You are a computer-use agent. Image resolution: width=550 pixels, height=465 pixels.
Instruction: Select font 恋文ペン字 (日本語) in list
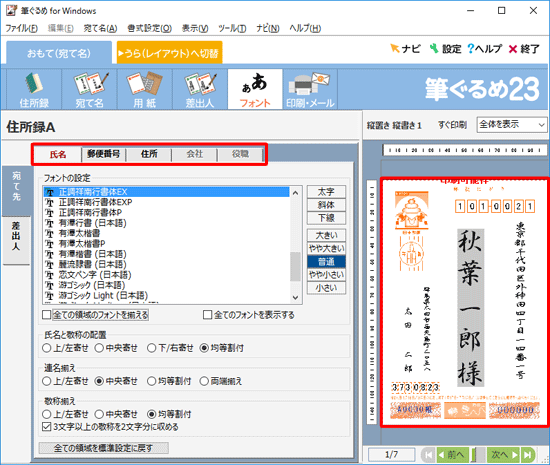tap(167, 275)
